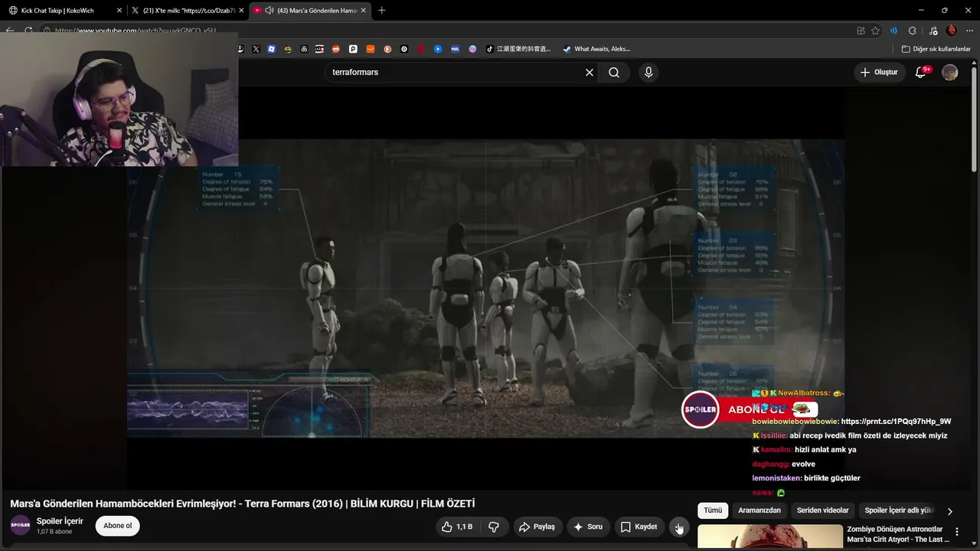Image resolution: width=980 pixels, height=551 pixels.
Task: Open the X bookmark in the bookmarks bar
Action: point(256,49)
